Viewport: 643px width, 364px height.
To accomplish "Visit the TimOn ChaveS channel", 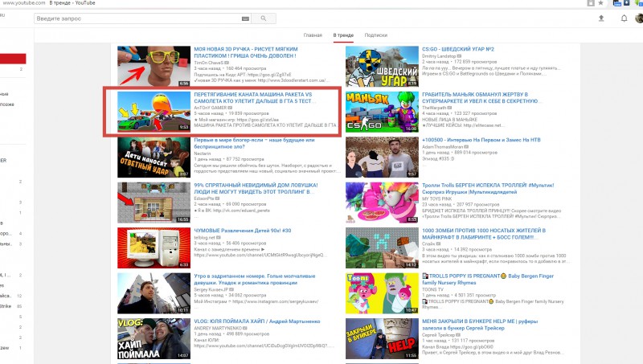I will click(x=209, y=63).
